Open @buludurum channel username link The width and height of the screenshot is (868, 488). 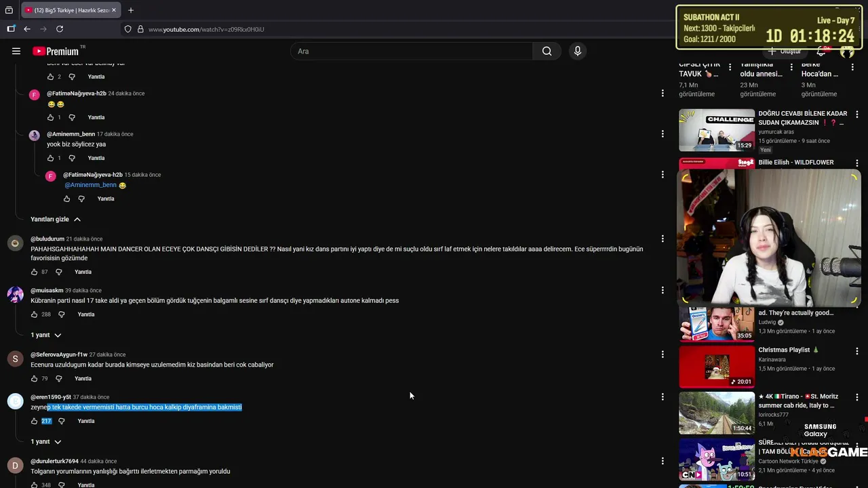coord(47,239)
